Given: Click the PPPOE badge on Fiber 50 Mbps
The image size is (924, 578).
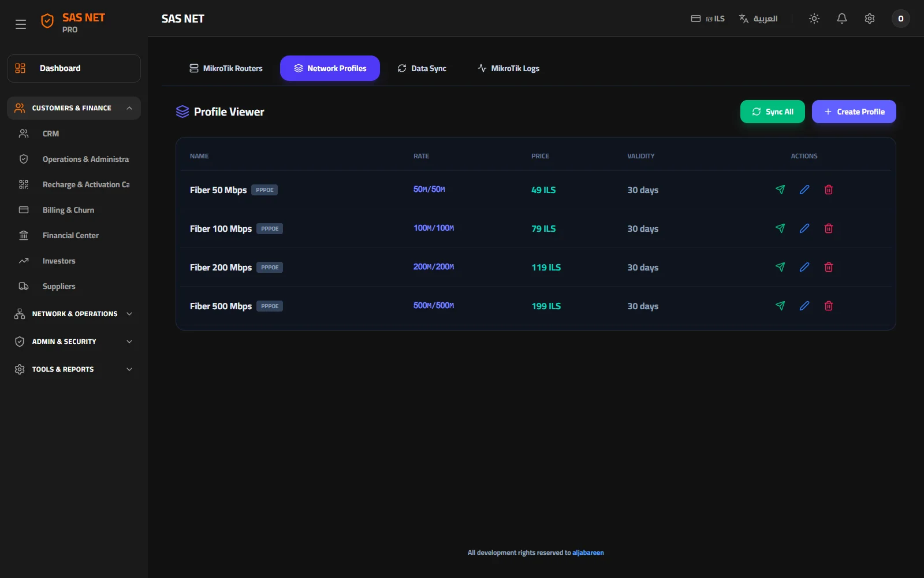Looking at the screenshot, I should pyautogui.click(x=264, y=190).
